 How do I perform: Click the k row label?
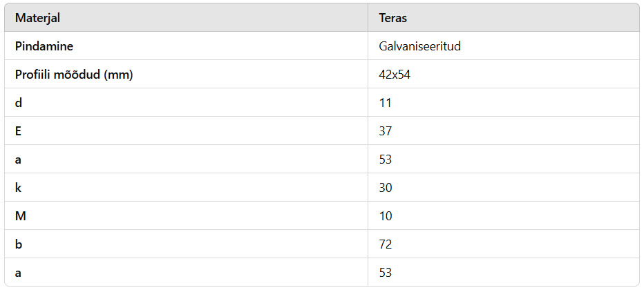(18, 188)
